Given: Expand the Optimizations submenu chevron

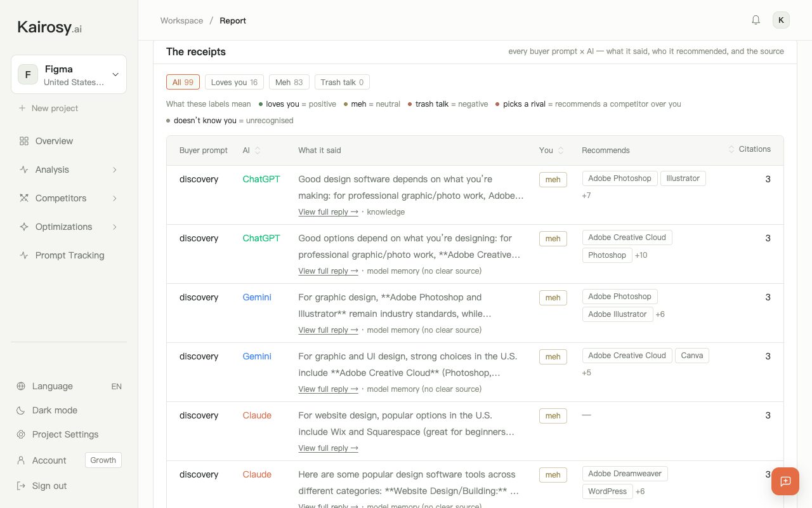Looking at the screenshot, I should click(115, 227).
